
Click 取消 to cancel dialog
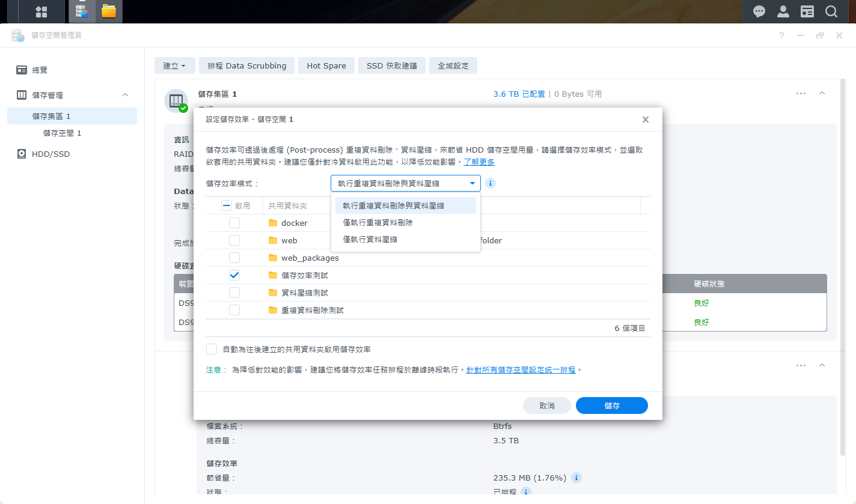pos(547,405)
